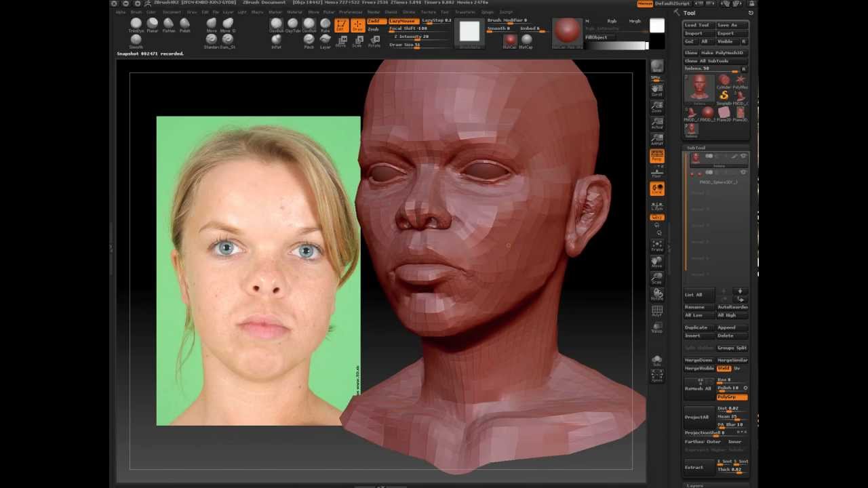The image size is (868, 488).
Task: Open the Preferences menu
Action: tap(351, 12)
